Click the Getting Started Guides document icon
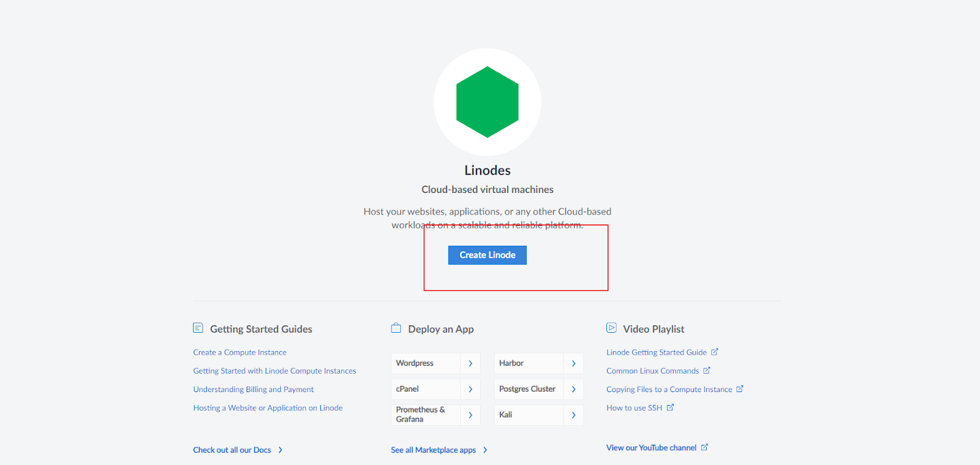Screen dimensions: 980x465 tap(198, 328)
